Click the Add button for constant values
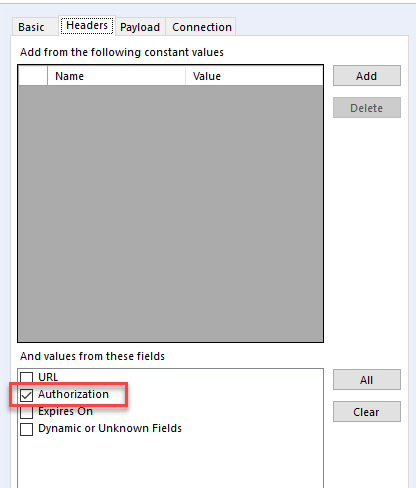Screen dimensions: 416x488 tap(367, 76)
